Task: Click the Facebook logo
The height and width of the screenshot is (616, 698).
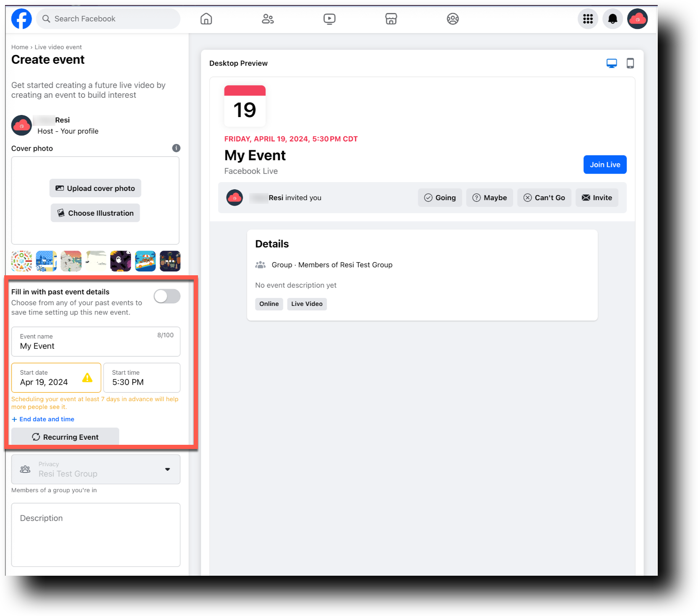Action: pyautogui.click(x=21, y=18)
